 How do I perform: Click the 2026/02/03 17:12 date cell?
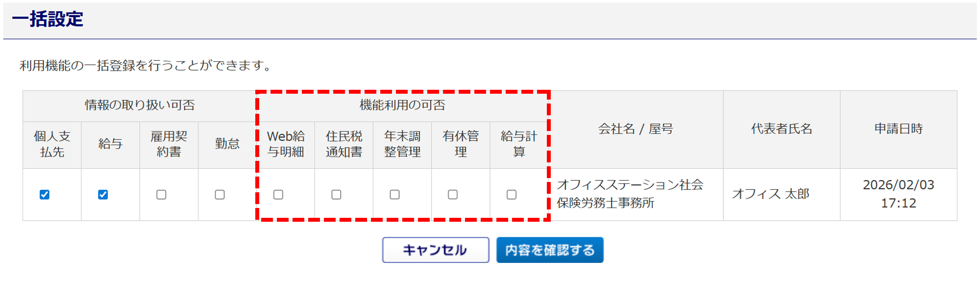[x=898, y=194]
